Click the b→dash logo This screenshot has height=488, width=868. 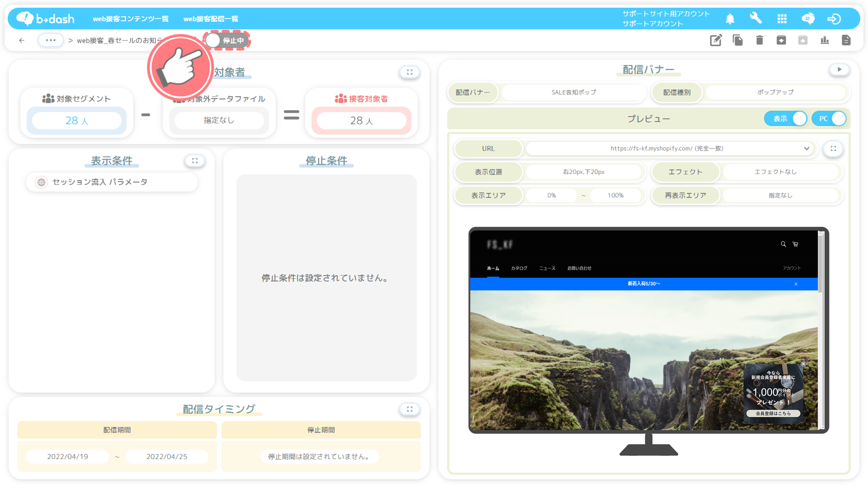pos(45,18)
